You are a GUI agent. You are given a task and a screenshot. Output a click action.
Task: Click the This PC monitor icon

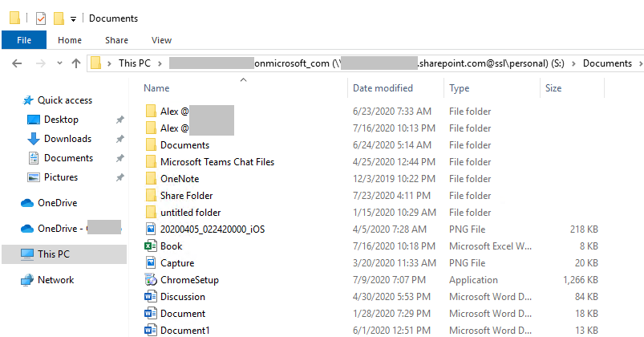(27, 254)
